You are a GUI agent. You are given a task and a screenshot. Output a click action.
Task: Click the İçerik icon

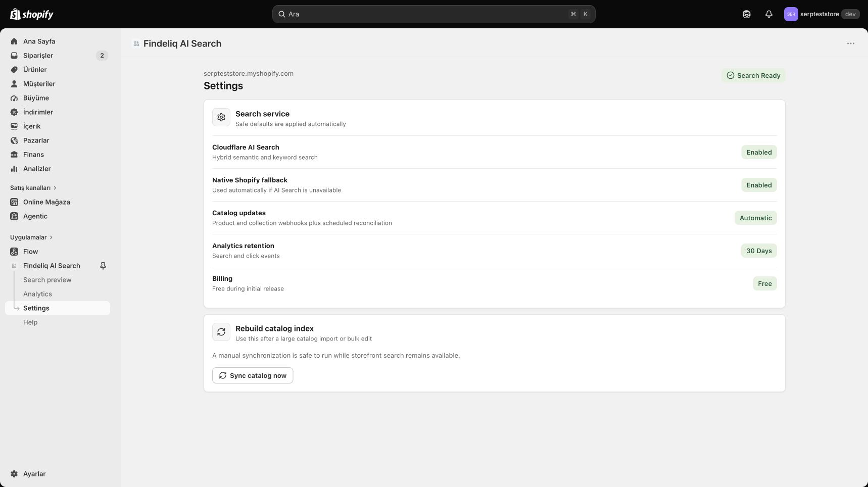click(14, 126)
